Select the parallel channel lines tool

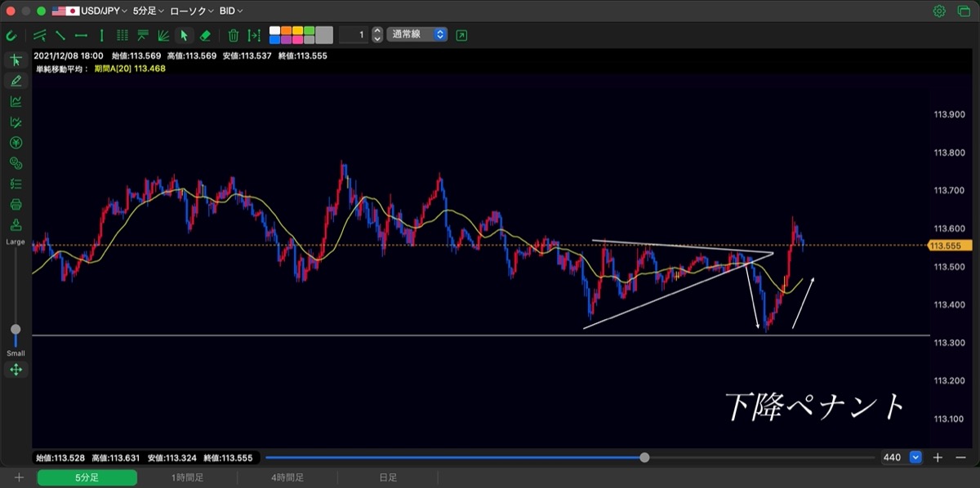coord(39,35)
